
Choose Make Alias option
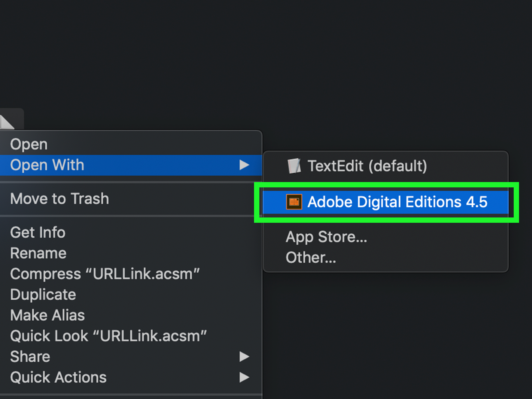131,315
